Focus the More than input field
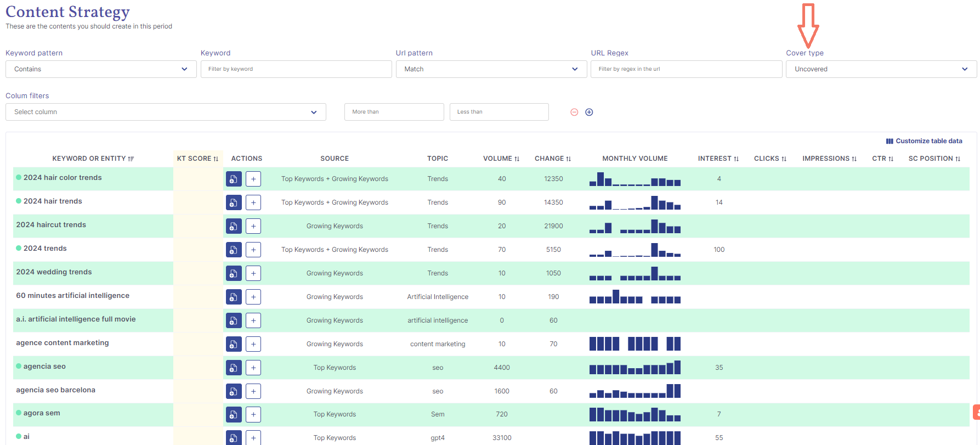 pos(394,112)
